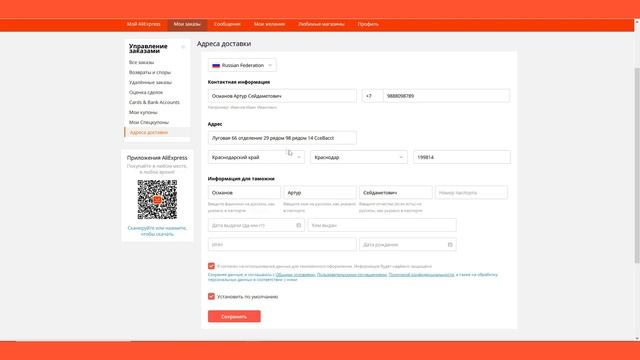Screen dimensions: 640x360
Task: Expand the Краснодар city dropdown
Action: (359, 157)
